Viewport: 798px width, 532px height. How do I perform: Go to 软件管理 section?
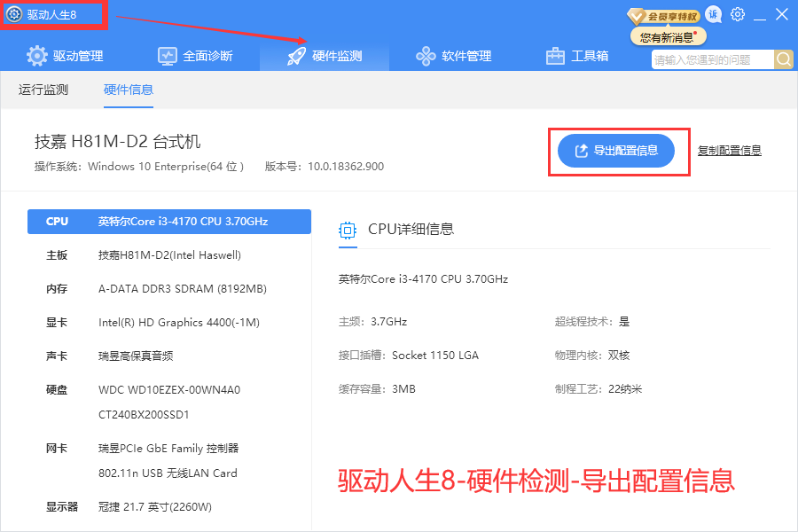coord(454,56)
